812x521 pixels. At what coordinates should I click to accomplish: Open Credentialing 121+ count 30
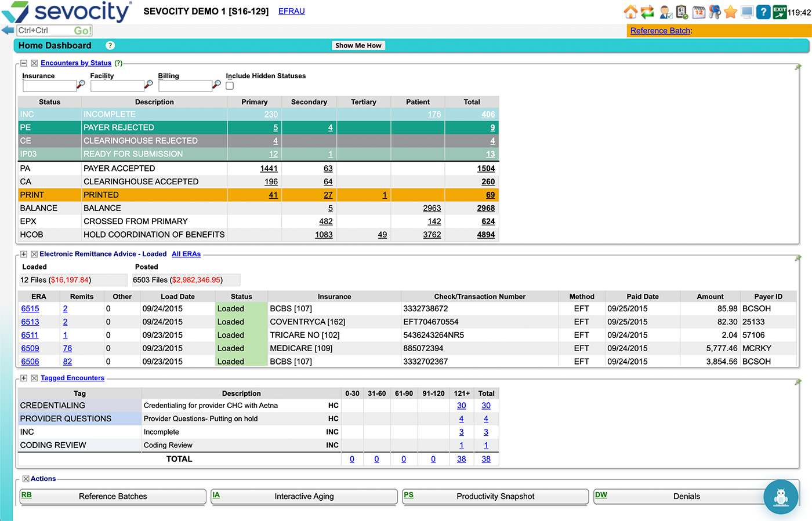coord(462,406)
